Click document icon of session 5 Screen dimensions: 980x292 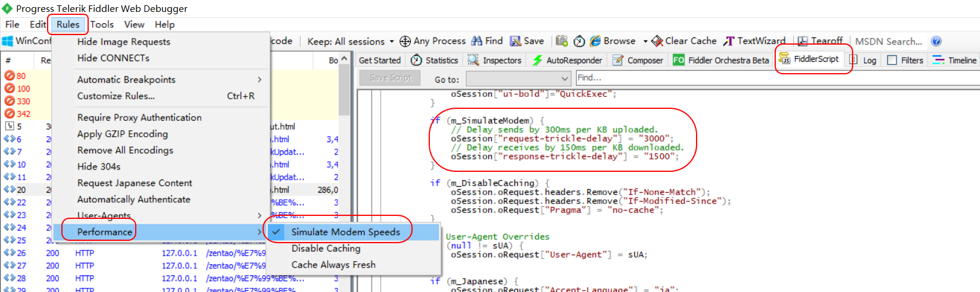[x=10, y=126]
